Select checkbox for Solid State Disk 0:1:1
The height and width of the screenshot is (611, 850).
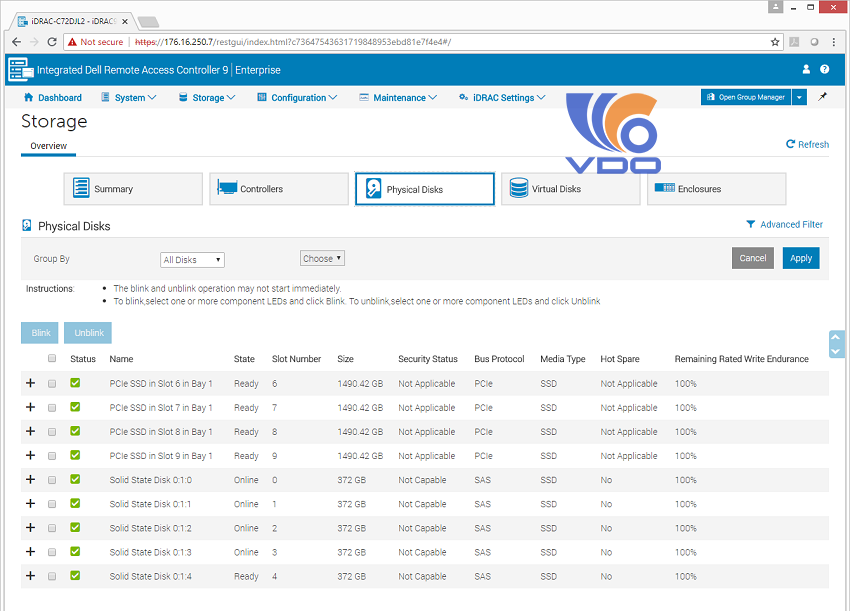(52, 504)
